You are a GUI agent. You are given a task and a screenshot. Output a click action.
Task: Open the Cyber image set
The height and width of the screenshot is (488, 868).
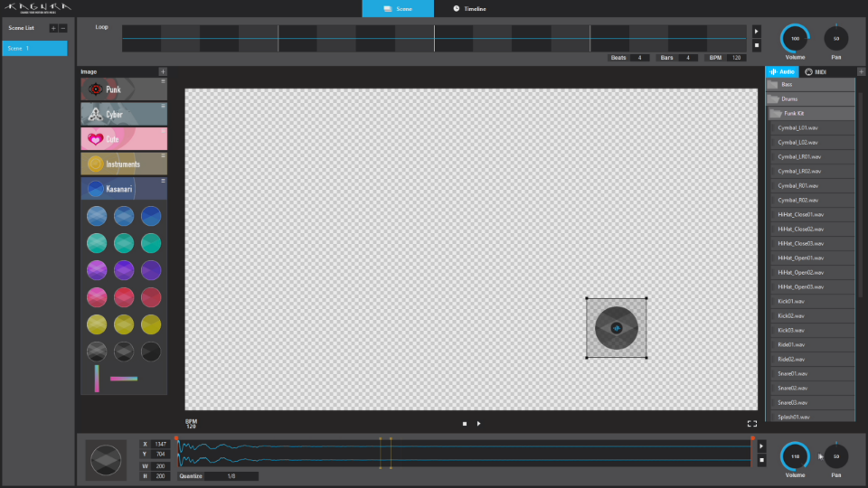point(124,114)
